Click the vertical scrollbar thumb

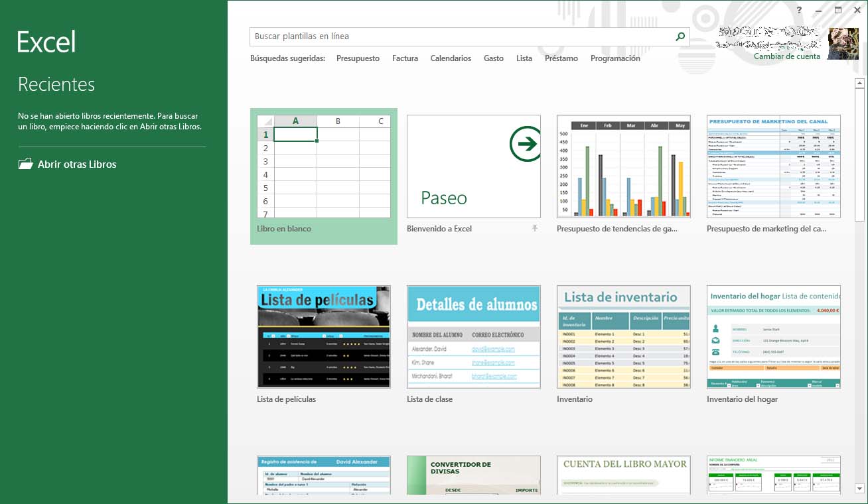click(860, 155)
